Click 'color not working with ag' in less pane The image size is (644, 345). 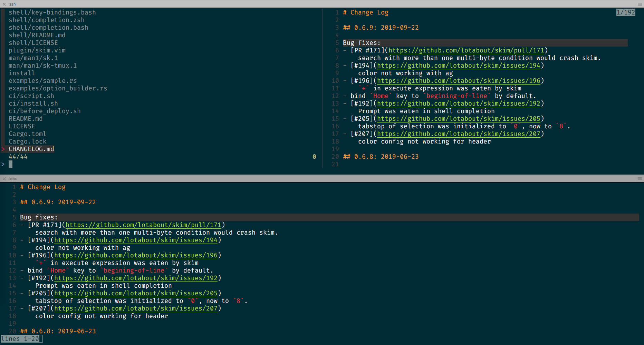tap(83, 248)
